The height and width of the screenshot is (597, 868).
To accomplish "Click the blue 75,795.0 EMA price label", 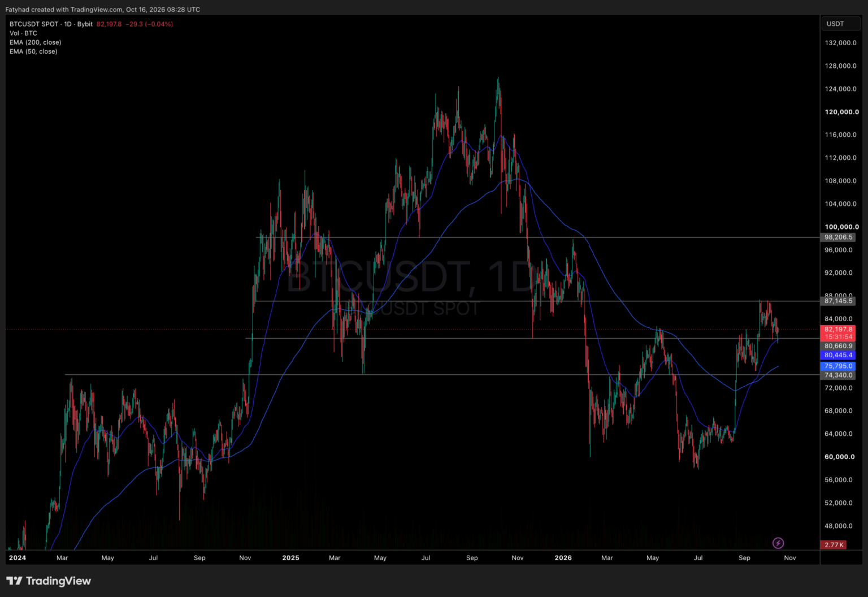I will pos(838,366).
